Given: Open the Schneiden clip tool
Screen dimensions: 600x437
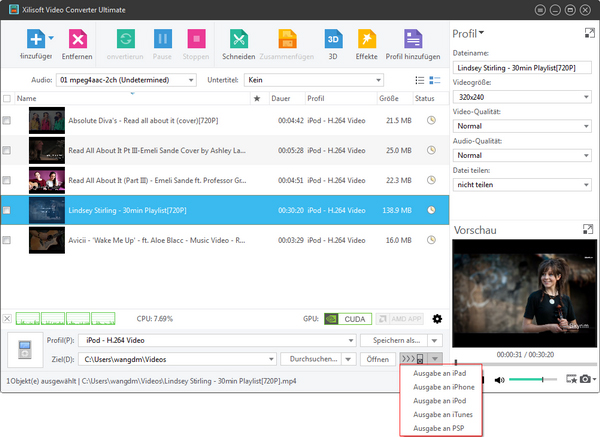Looking at the screenshot, I should tap(239, 39).
